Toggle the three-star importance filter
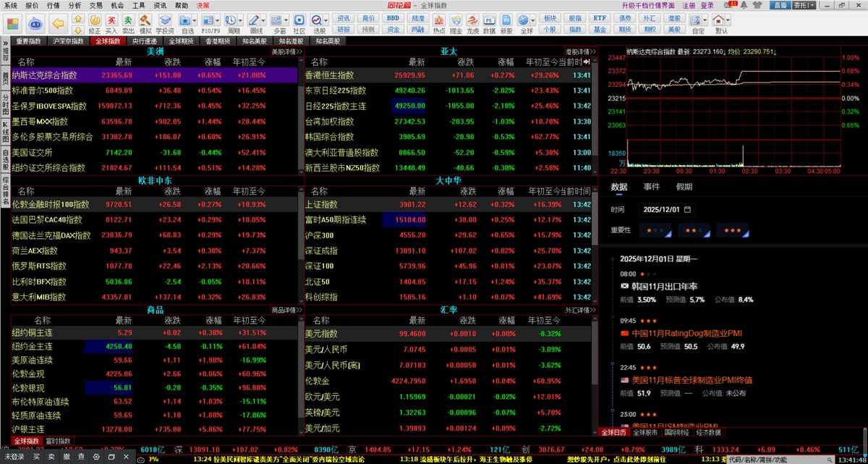868x464 pixels. 734,230
